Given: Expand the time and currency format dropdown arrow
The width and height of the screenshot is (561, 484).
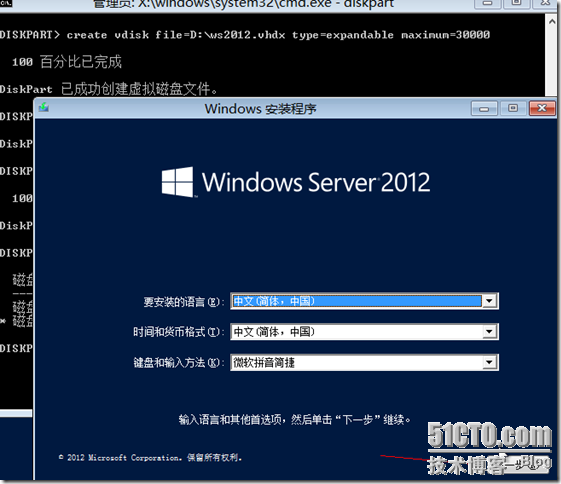Looking at the screenshot, I should tap(489, 332).
